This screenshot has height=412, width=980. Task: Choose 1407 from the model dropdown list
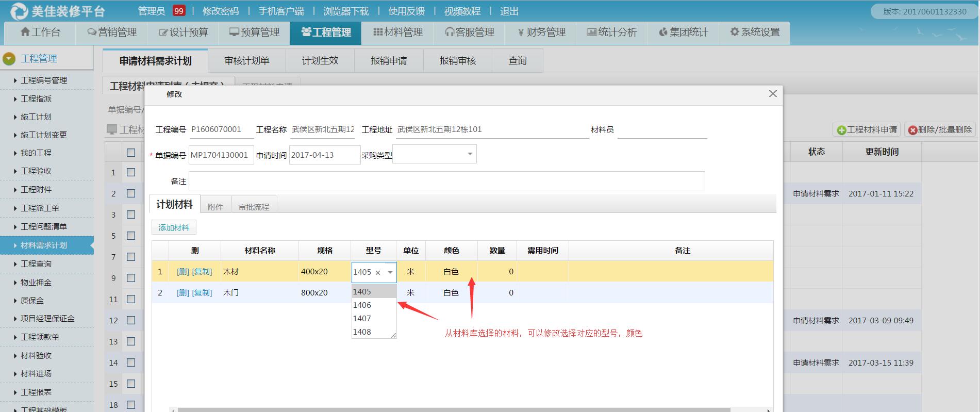click(362, 319)
